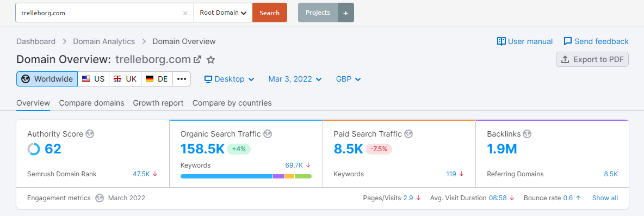This screenshot has width=644, height=216.
Task: Star the domain as favorite
Action: coord(210,59)
